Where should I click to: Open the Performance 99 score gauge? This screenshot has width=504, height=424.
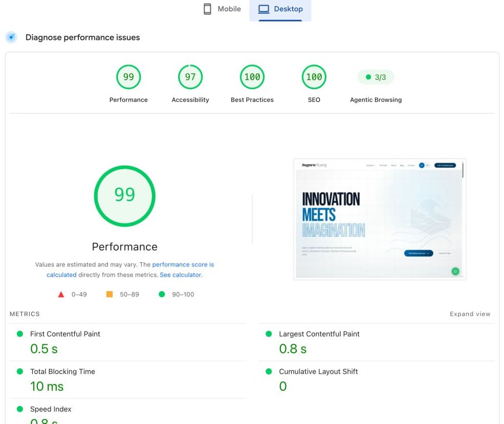(x=128, y=77)
